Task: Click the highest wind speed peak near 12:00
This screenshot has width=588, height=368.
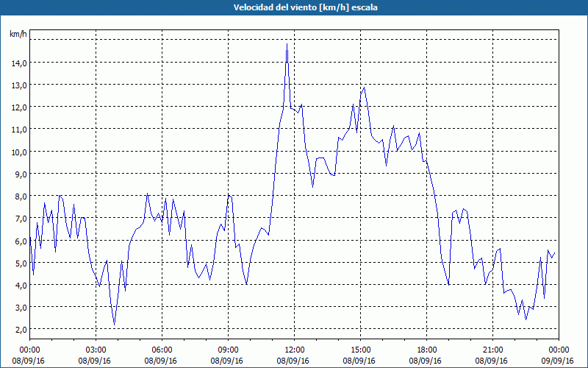Action: (287, 44)
